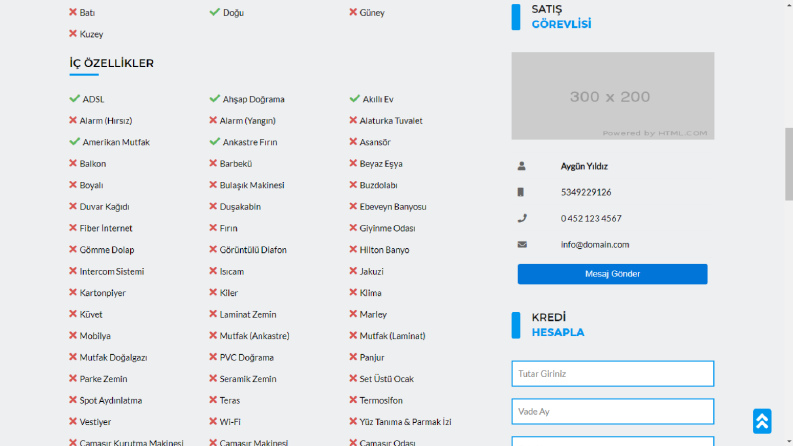
Task: Click the red X icon beside Teras
Action: click(213, 400)
